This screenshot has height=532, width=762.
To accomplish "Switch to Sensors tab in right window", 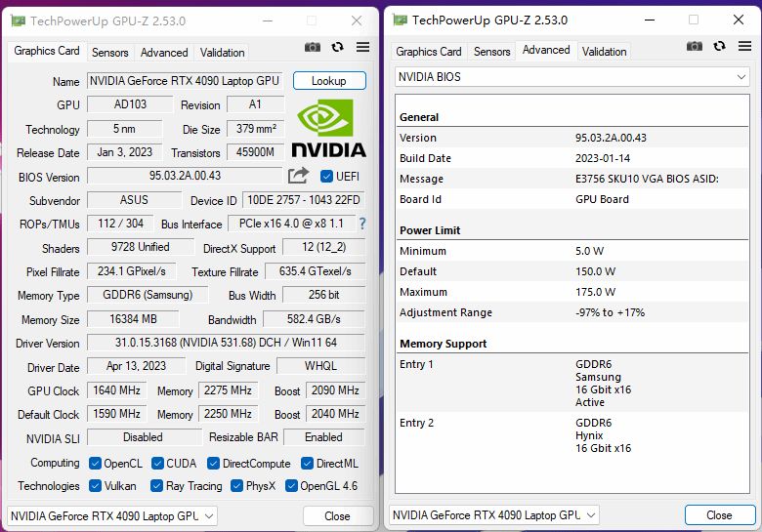I will tap(491, 52).
